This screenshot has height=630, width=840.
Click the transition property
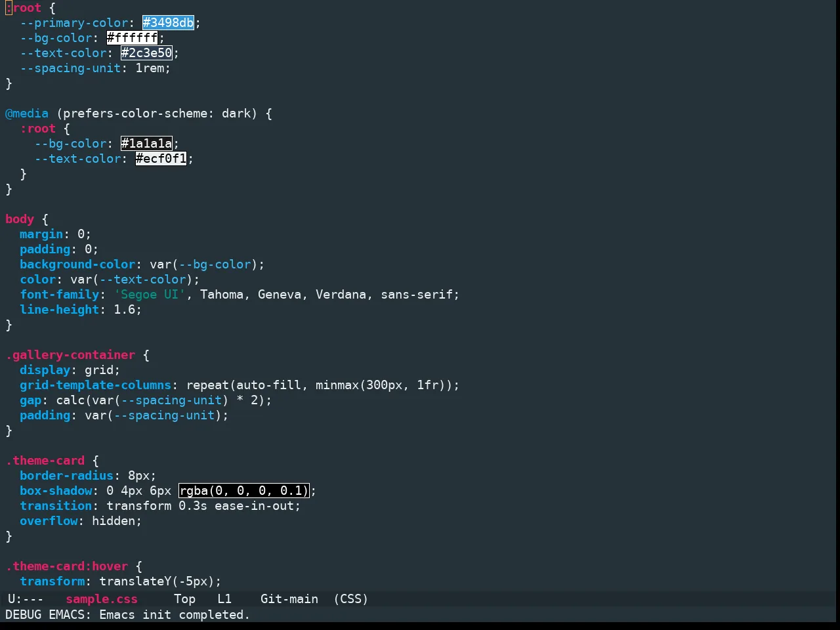[56, 506]
